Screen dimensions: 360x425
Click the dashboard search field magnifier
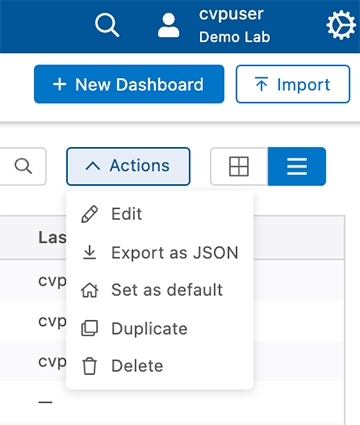tap(23, 166)
